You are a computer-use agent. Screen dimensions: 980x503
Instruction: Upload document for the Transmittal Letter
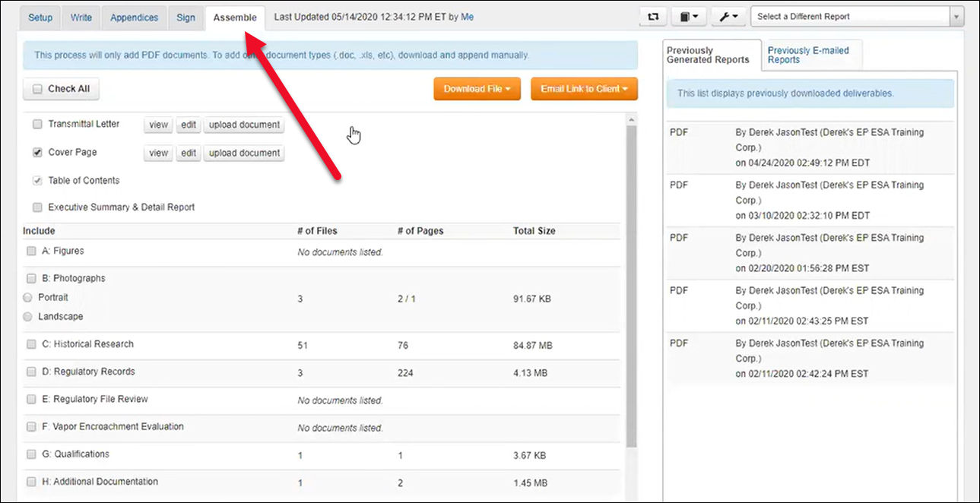(245, 125)
